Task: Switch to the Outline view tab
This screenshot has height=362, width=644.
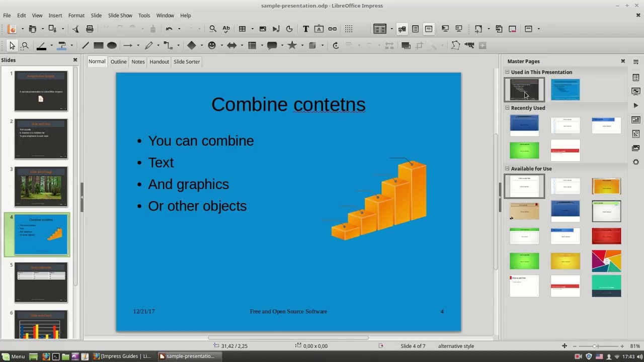Action: [118, 61]
